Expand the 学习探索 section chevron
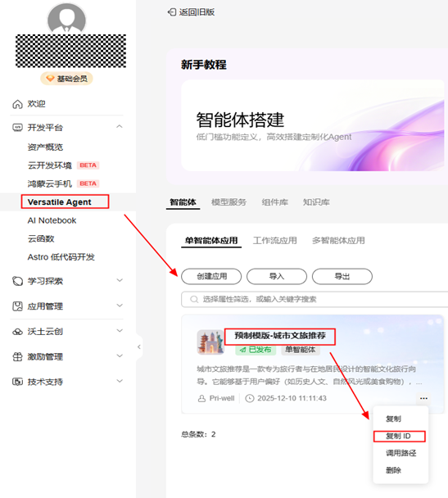Screen dimensions: 448x498 pos(120,280)
